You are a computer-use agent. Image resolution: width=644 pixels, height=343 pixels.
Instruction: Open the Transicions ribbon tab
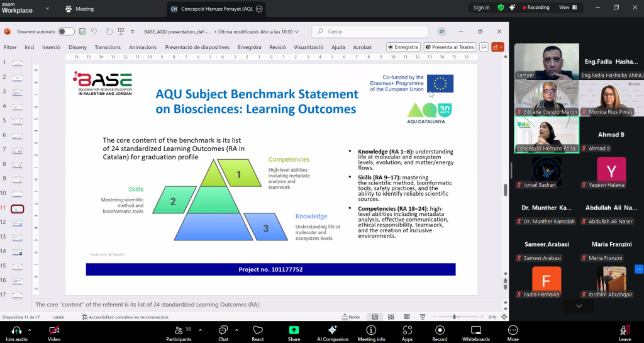pyautogui.click(x=108, y=47)
